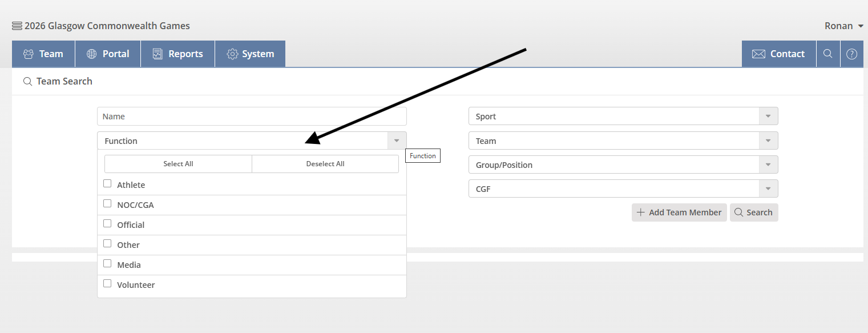Expand the Sport dropdown
Image resolution: width=868 pixels, height=333 pixels.
[x=768, y=117]
